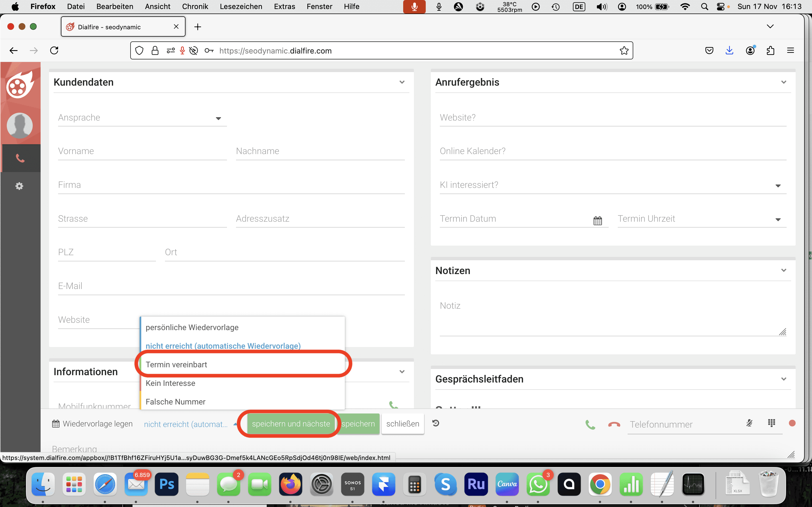Toggle the red recording dot

point(792,423)
